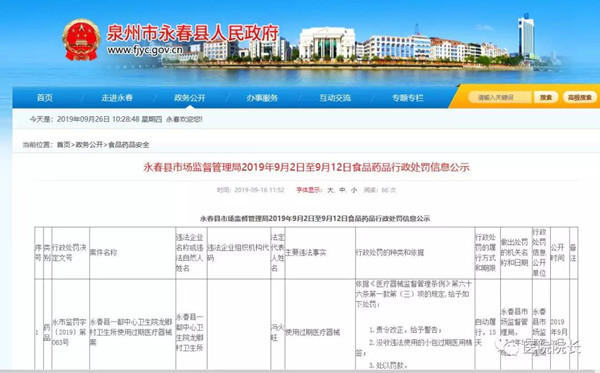Click the 高级搜索 advanced search button
Image resolution: width=600 pixels, height=373 pixels.
click(x=580, y=98)
